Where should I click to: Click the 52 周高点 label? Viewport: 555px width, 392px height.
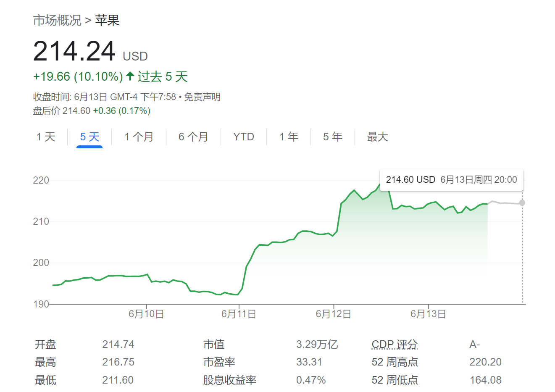click(395, 362)
